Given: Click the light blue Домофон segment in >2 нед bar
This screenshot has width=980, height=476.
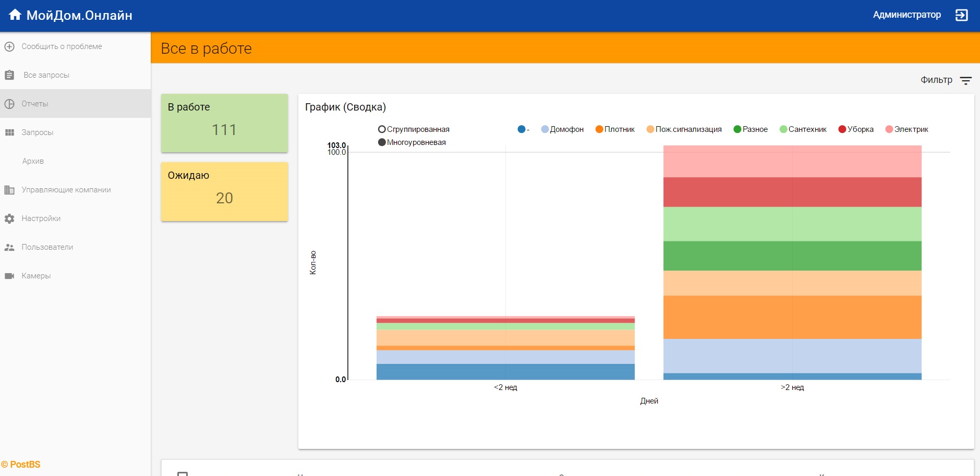Looking at the screenshot, I should [x=792, y=356].
